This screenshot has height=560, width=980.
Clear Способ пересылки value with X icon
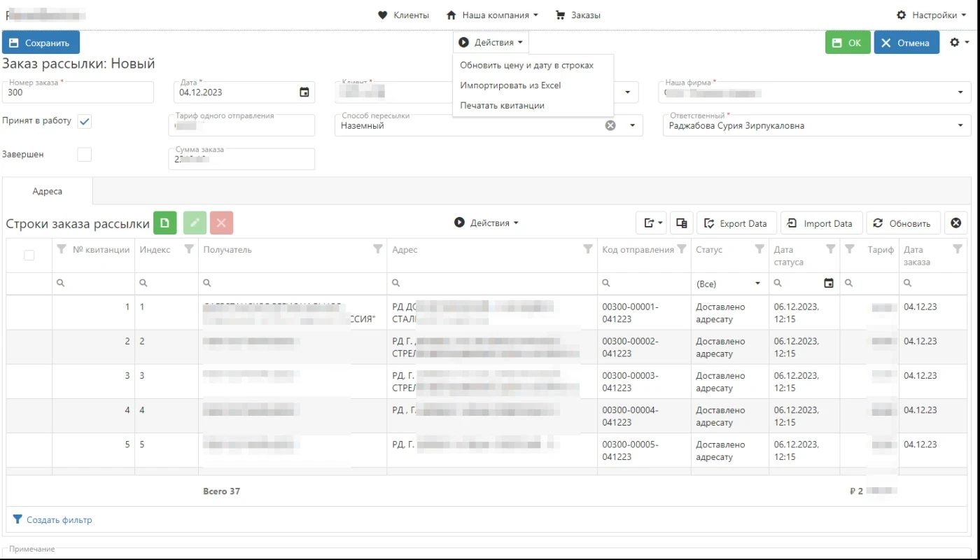coord(610,125)
